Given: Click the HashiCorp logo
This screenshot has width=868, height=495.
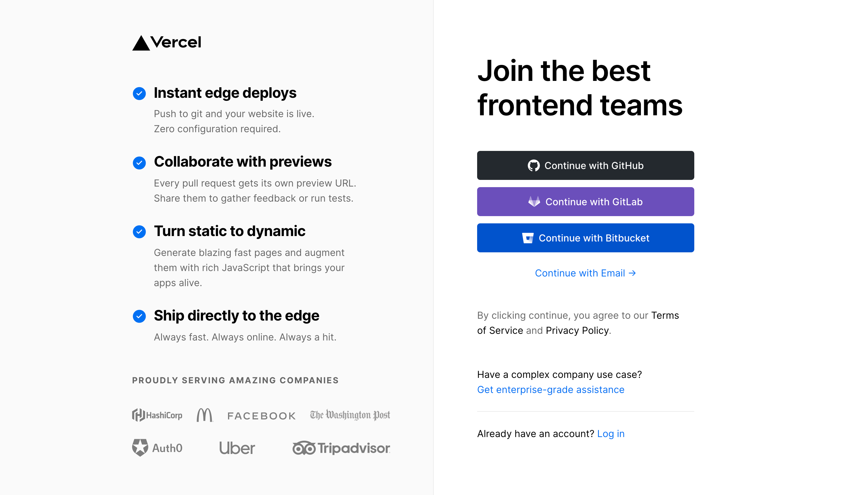Looking at the screenshot, I should click(157, 415).
